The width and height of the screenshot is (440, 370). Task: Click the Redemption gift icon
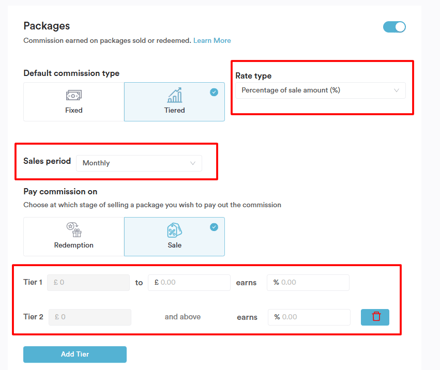pos(74,230)
